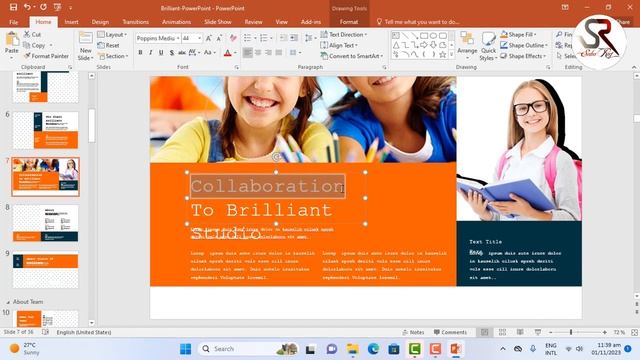640x360 pixels.
Task: Click the zoom slider handle
Action: point(571,332)
